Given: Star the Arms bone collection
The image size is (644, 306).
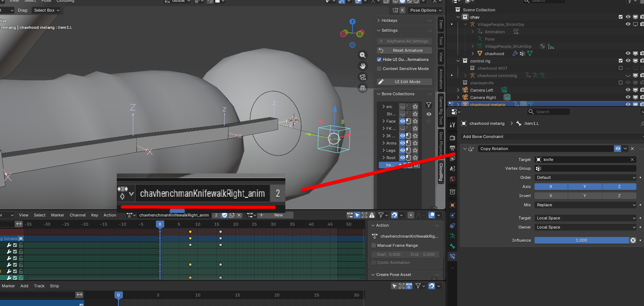Looking at the screenshot, I should pyautogui.click(x=415, y=143).
